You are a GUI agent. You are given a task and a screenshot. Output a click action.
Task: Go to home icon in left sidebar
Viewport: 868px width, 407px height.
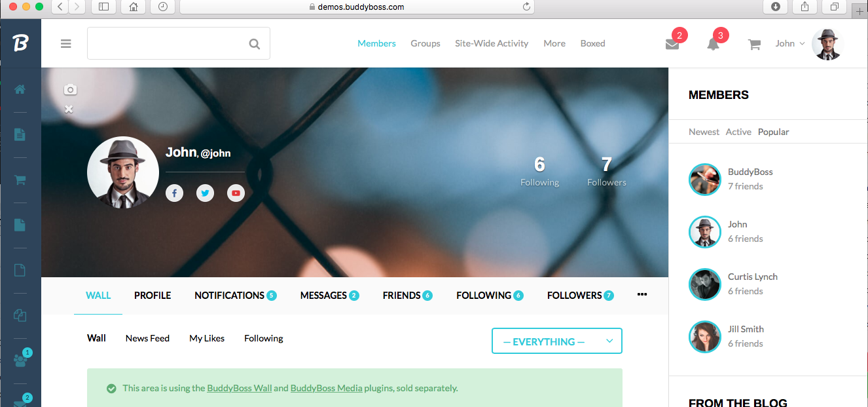pyautogui.click(x=20, y=89)
